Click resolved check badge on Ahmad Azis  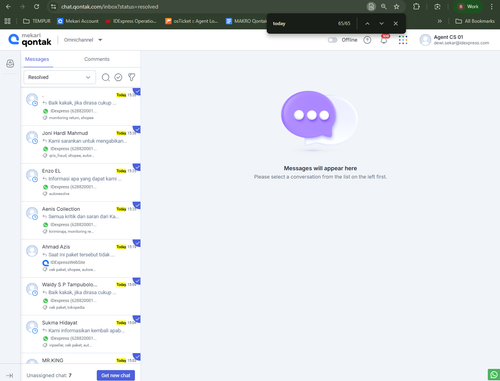(x=137, y=243)
